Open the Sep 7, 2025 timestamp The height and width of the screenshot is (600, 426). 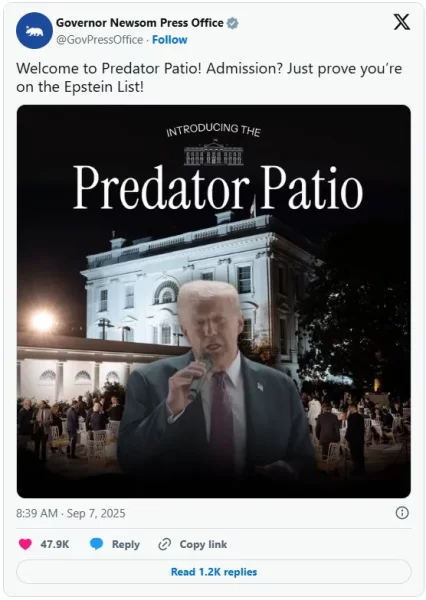click(x=70, y=513)
